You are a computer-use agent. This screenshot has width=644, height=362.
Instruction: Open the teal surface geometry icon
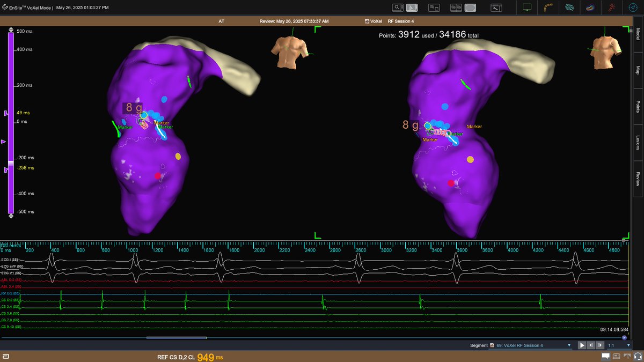tap(569, 8)
